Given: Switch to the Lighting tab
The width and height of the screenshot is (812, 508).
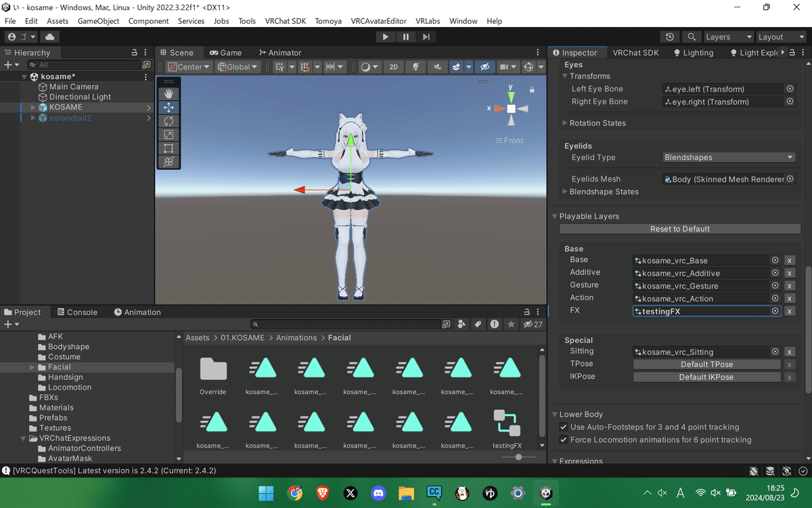Looking at the screenshot, I should [x=694, y=53].
